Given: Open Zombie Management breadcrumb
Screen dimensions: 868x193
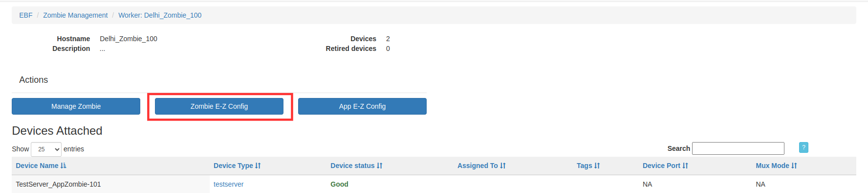Looking at the screenshot, I should [x=75, y=15].
